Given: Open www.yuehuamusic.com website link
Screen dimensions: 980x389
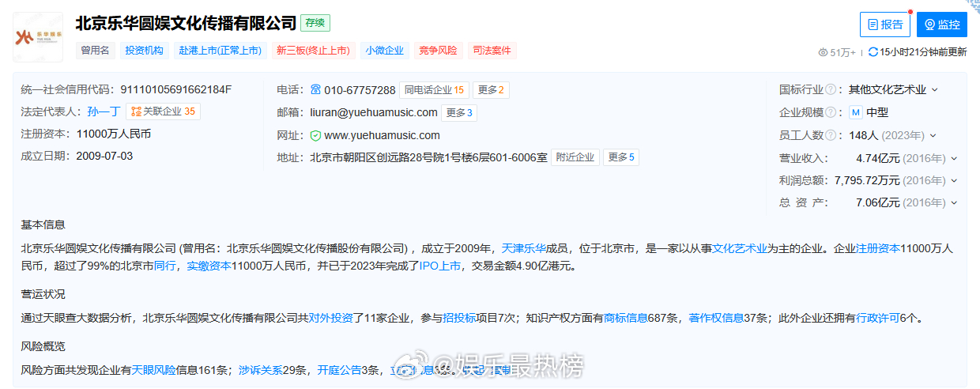Looking at the screenshot, I should (382, 135).
